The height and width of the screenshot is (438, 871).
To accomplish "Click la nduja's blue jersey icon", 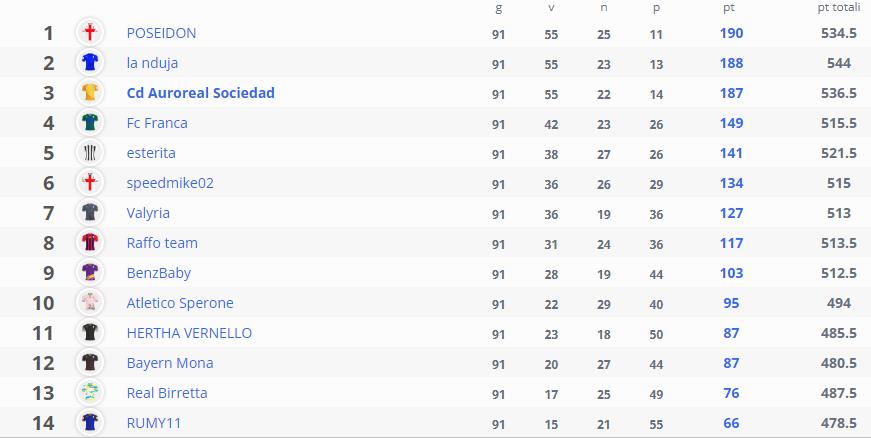I will 90,63.
